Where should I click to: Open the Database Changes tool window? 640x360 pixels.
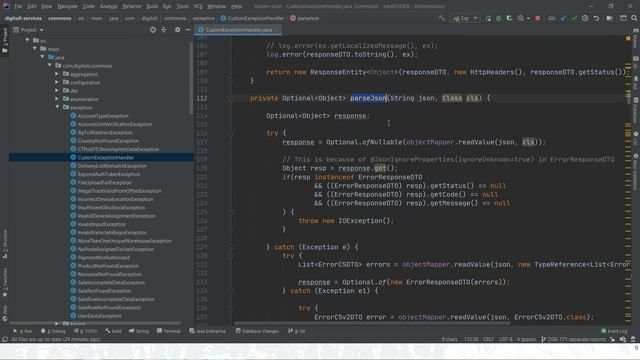[x=258, y=331]
